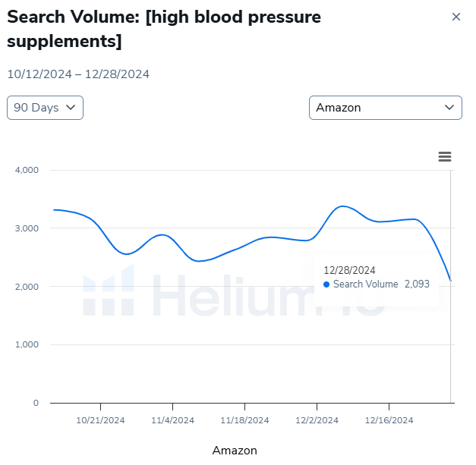Click the Helium 10 watermark logo
The image size is (476, 465).
point(109,292)
